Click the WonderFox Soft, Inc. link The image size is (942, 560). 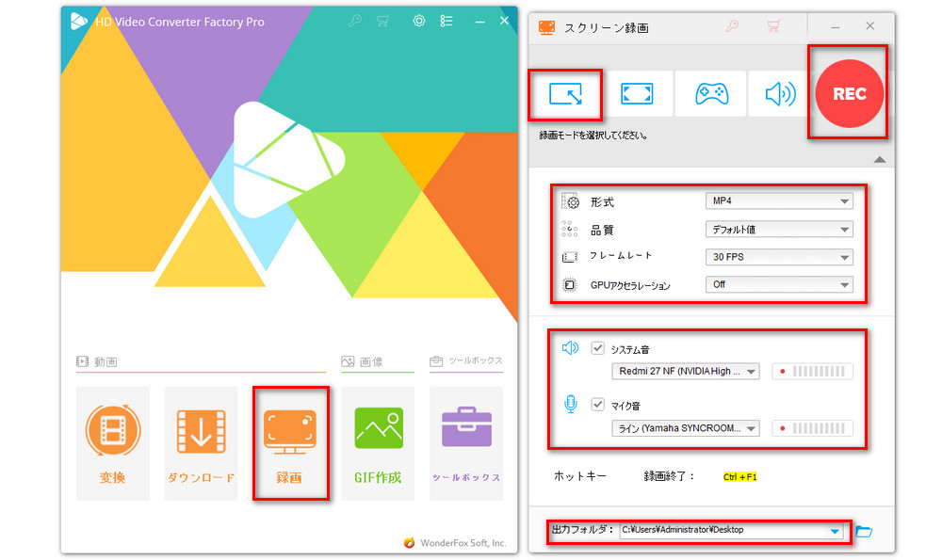coord(463,543)
